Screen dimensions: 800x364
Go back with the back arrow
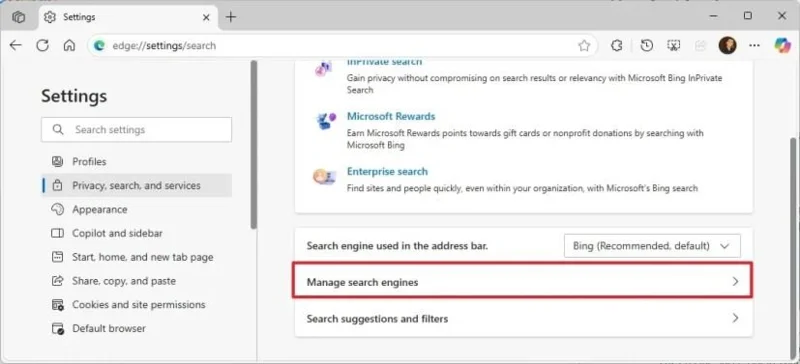tap(16, 45)
